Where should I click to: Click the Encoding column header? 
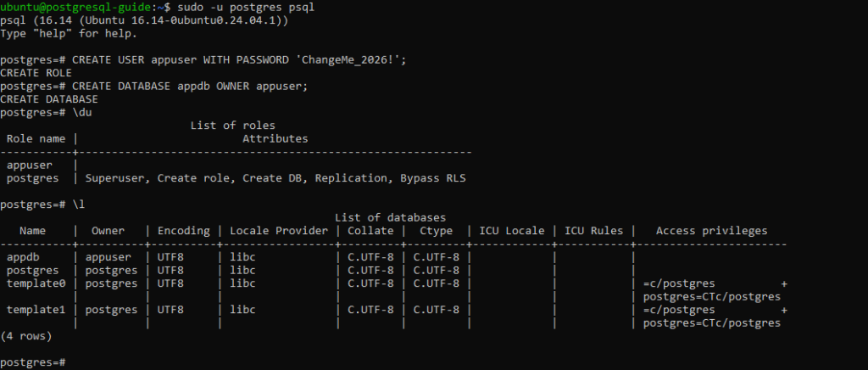click(x=183, y=231)
